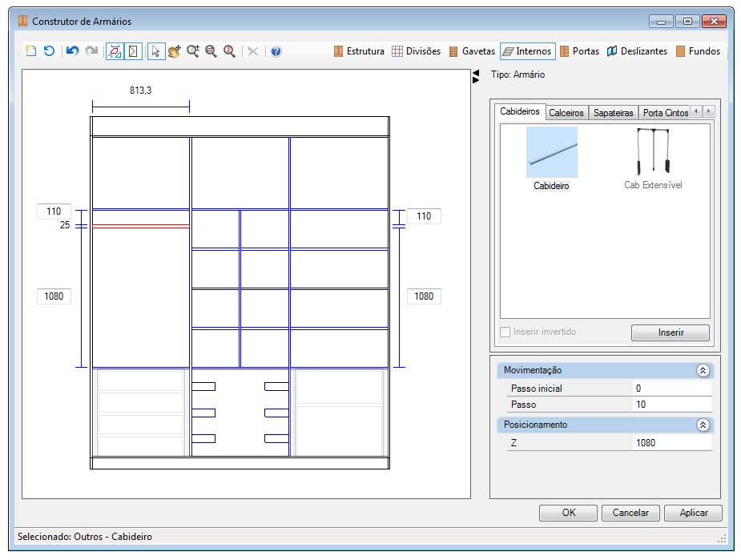Image resolution: width=741 pixels, height=560 pixels.
Task: Switch to the Cabideiros tab
Action: (x=519, y=111)
